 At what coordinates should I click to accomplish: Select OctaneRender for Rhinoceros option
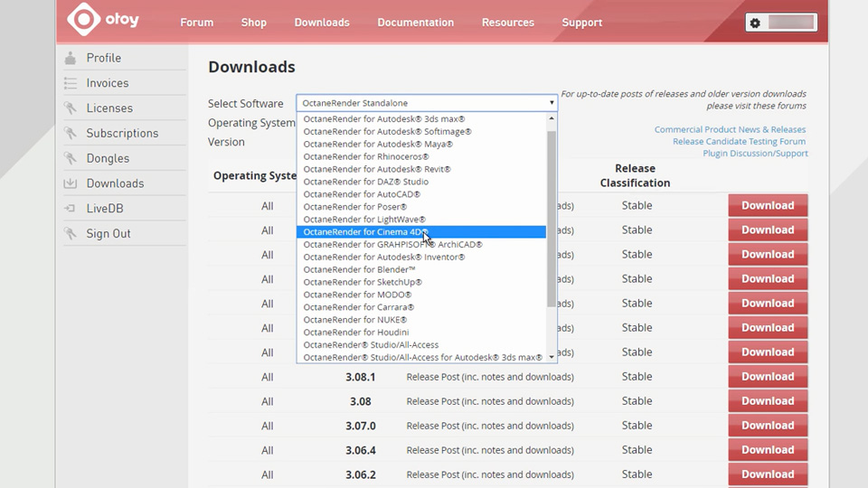click(421, 156)
